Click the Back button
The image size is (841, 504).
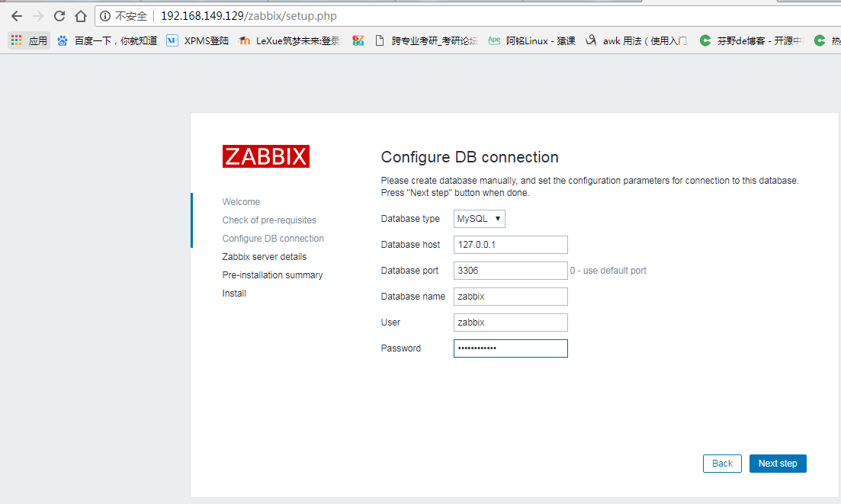pyautogui.click(x=722, y=464)
